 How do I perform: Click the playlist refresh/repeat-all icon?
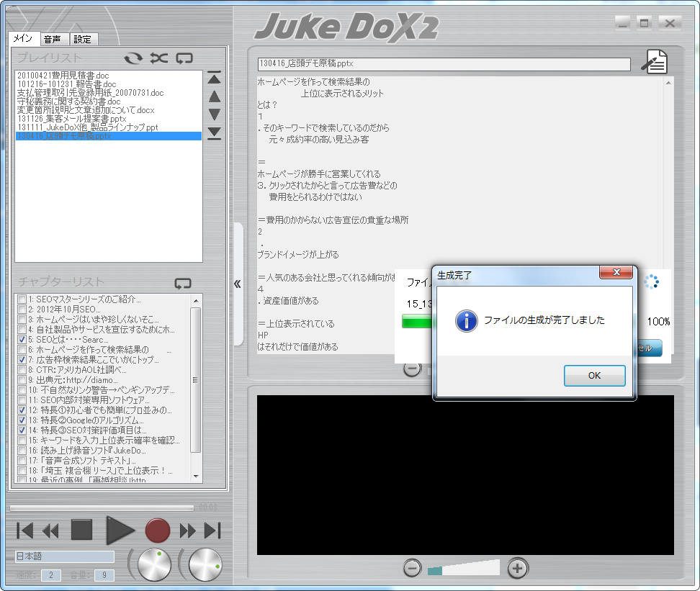[133, 58]
